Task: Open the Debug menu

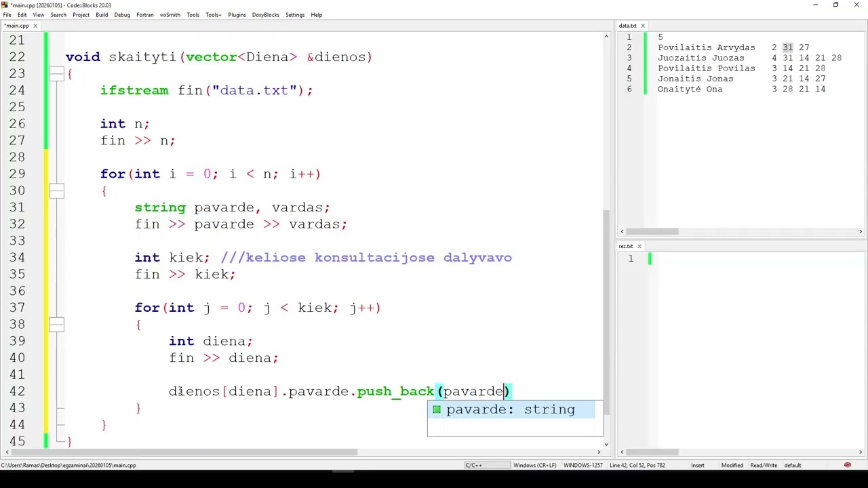Action: pyautogui.click(x=122, y=15)
